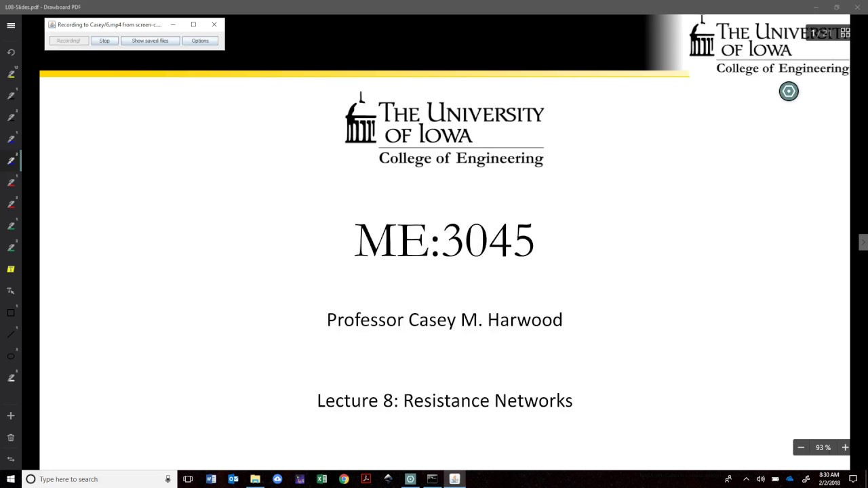Click the 93 % zoom level
The image size is (868, 488).
coord(823,447)
